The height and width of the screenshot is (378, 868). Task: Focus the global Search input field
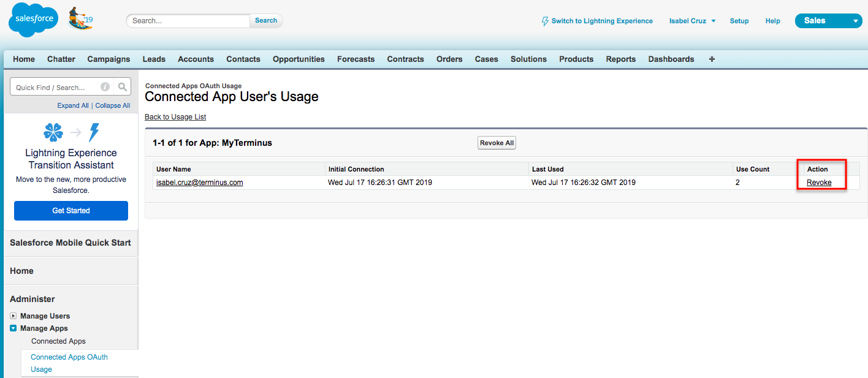pos(189,20)
